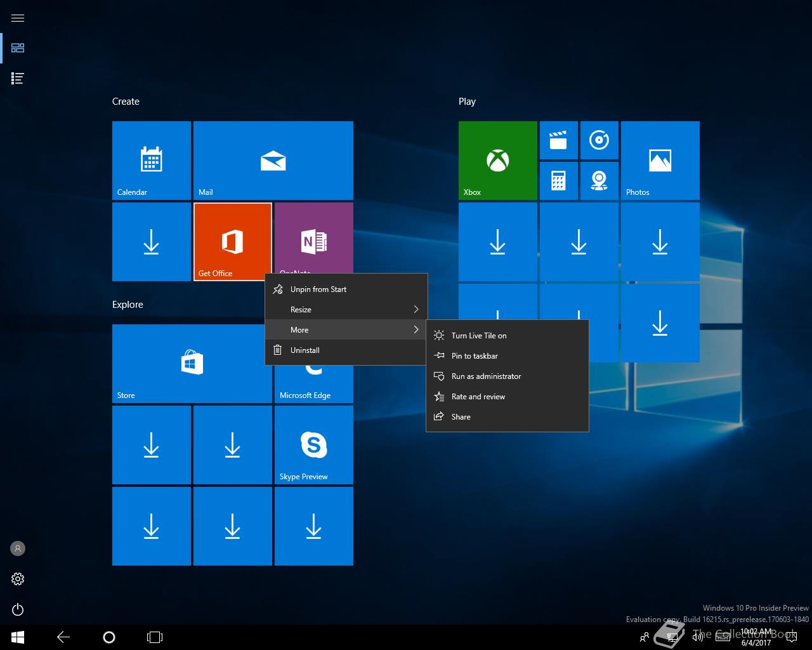
Task: Click the Create group heading
Action: [x=126, y=102]
